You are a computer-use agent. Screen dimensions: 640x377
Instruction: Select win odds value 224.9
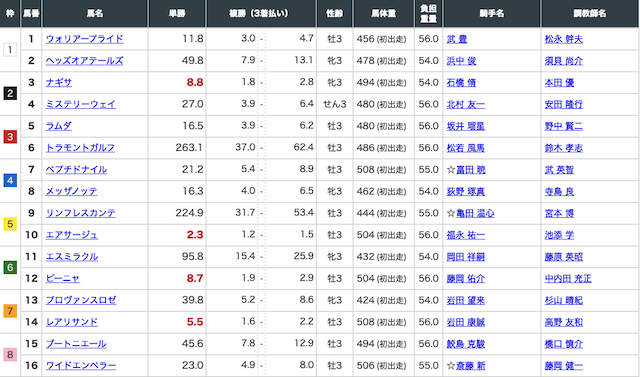(x=189, y=213)
